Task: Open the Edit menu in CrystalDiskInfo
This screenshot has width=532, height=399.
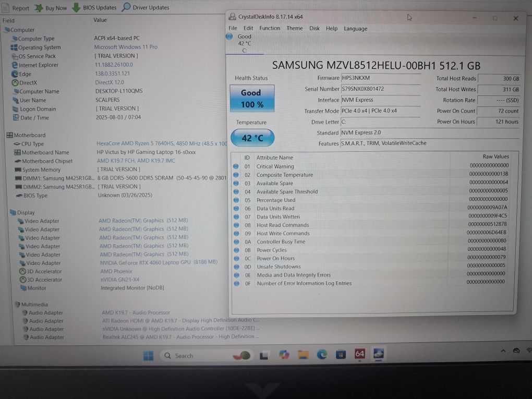Action: coord(248,28)
